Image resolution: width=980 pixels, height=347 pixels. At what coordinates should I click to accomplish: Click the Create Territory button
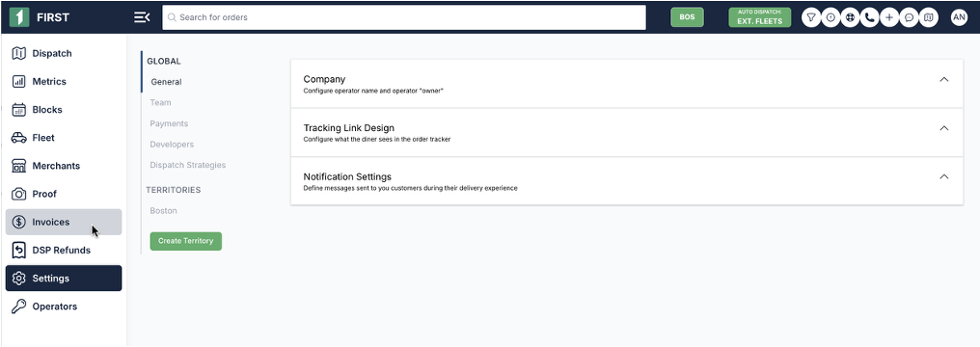[185, 241]
